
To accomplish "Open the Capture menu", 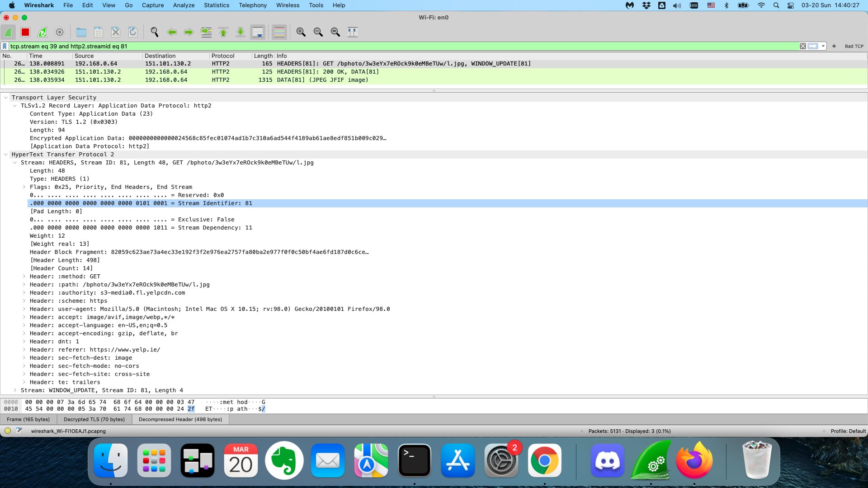I will [153, 5].
